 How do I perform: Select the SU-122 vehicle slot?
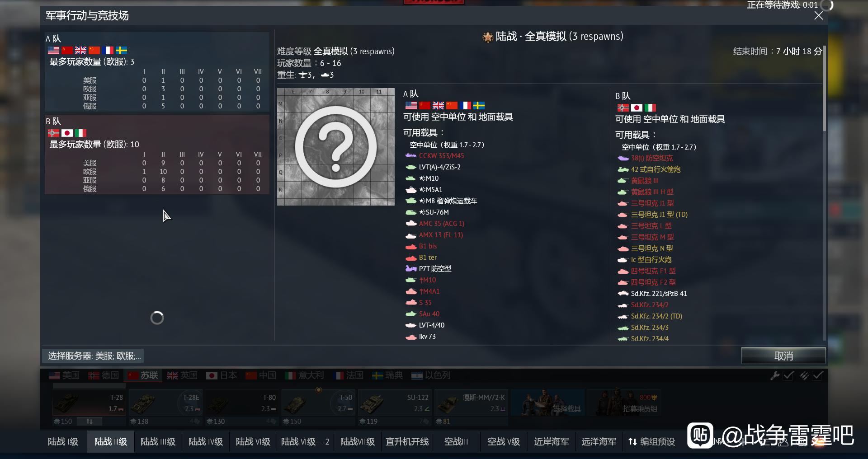pos(394,403)
